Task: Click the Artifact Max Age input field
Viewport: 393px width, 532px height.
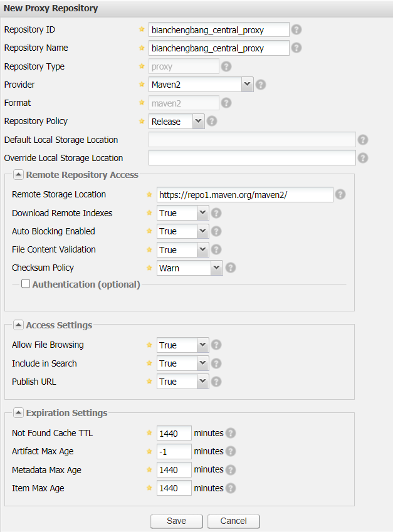Action: (174, 452)
